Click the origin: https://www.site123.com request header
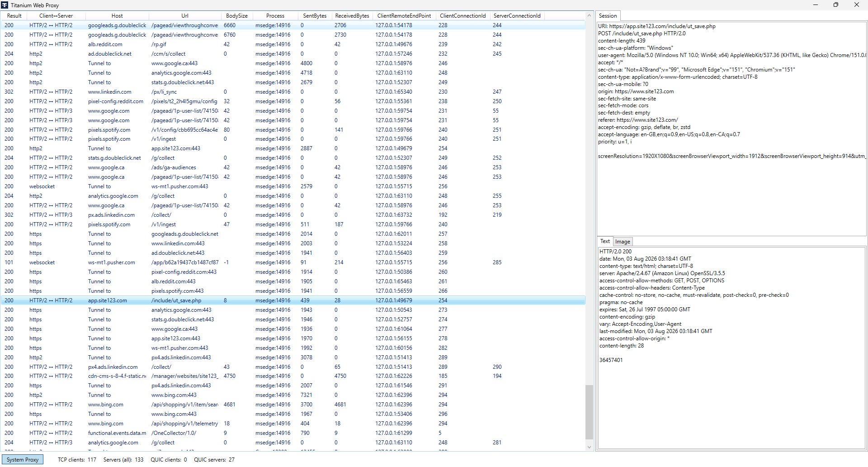The height and width of the screenshot is (467, 868). pyautogui.click(x=636, y=91)
